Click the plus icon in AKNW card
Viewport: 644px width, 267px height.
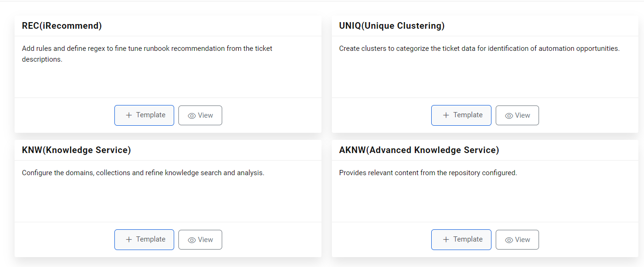click(x=446, y=240)
